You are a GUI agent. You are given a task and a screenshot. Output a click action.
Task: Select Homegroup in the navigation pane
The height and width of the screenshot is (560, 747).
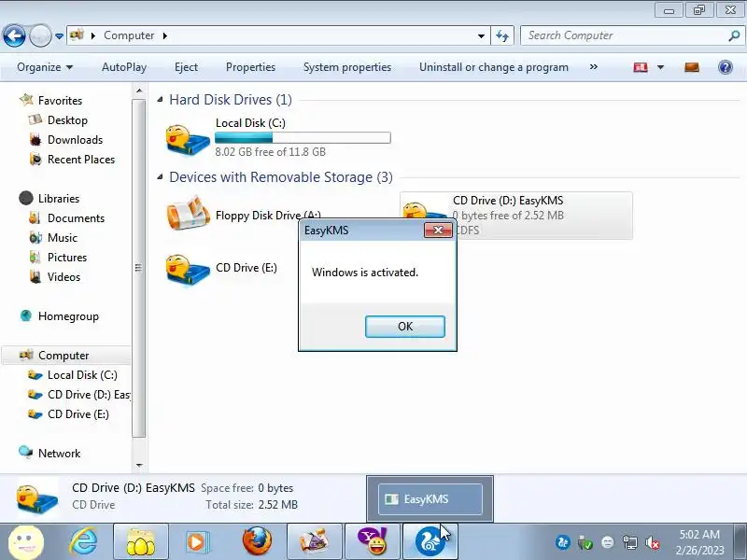point(68,316)
